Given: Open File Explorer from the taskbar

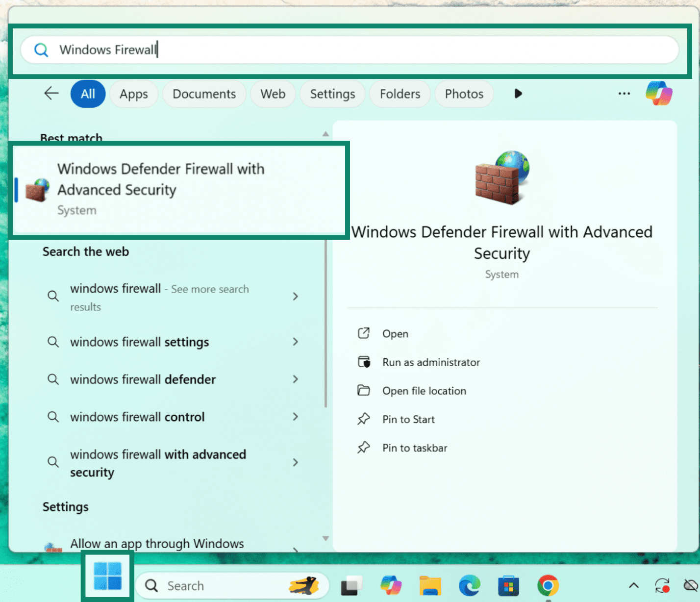Looking at the screenshot, I should point(430,585).
